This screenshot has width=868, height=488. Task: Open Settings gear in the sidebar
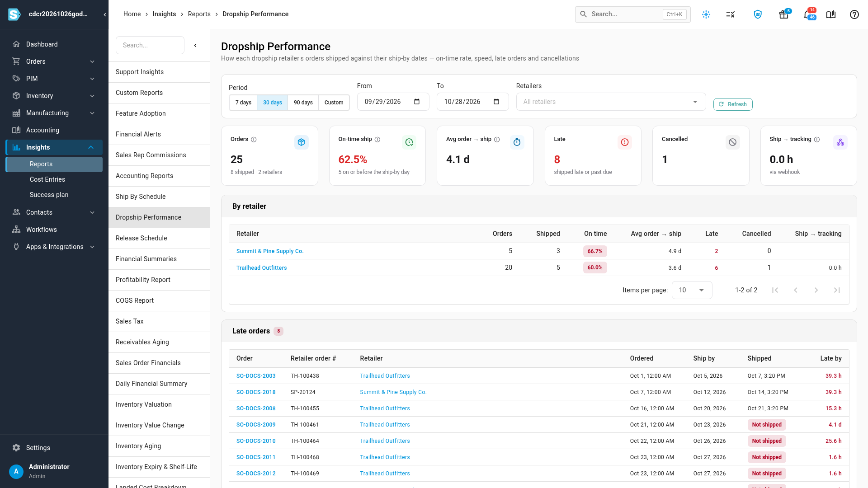point(16,448)
